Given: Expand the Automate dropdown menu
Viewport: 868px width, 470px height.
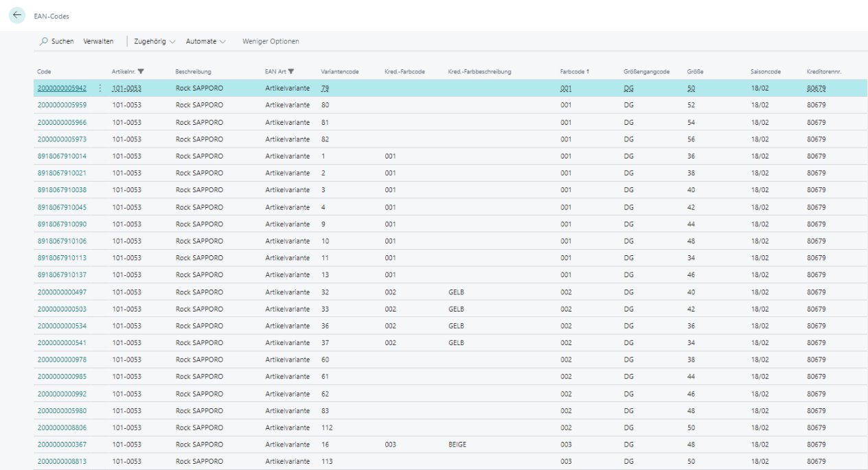Looking at the screenshot, I should click(x=205, y=42).
